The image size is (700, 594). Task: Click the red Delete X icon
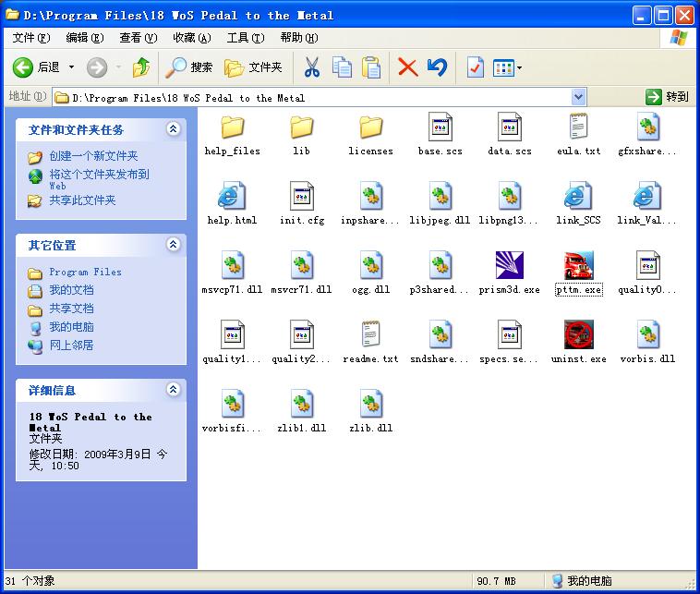pyautogui.click(x=407, y=67)
